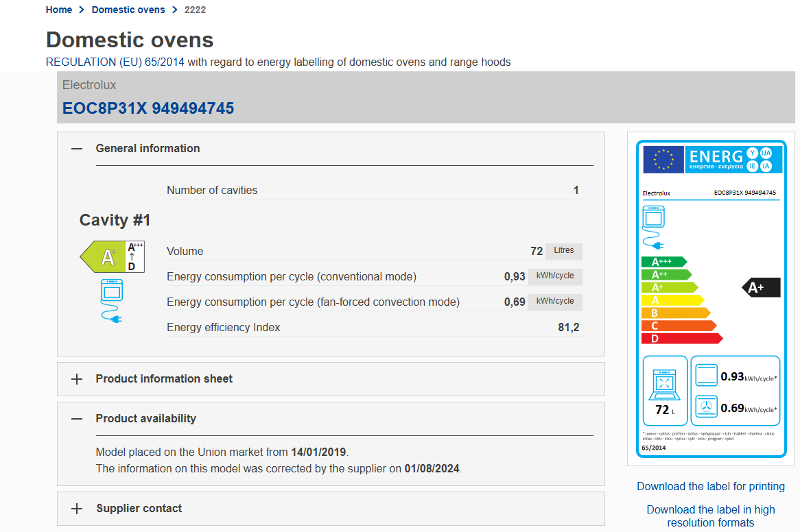Click the oven plug icon at label top
Viewport: 800px width, 532px height.
tap(653, 226)
